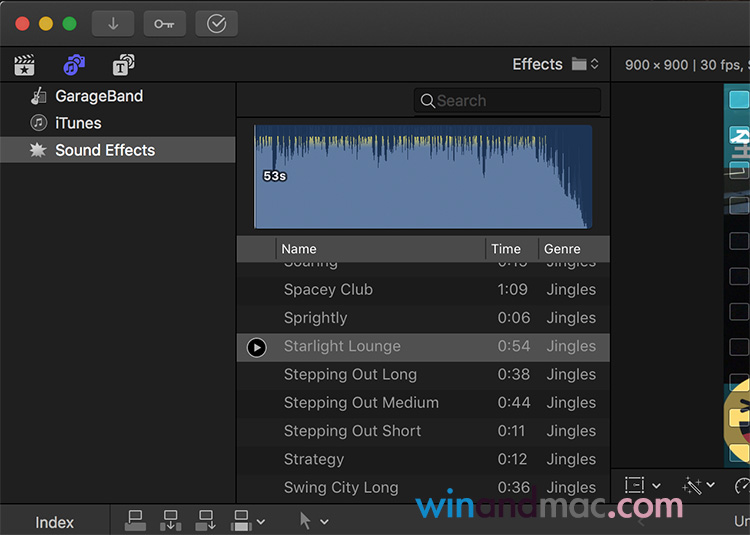
Task: Open Background Tasks checkmark button
Action: click(216, 24)
